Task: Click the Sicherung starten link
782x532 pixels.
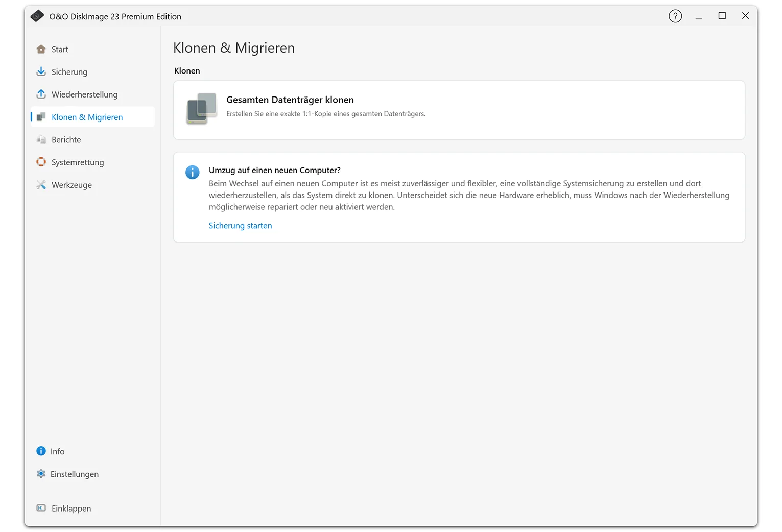Action: point(241,226)
